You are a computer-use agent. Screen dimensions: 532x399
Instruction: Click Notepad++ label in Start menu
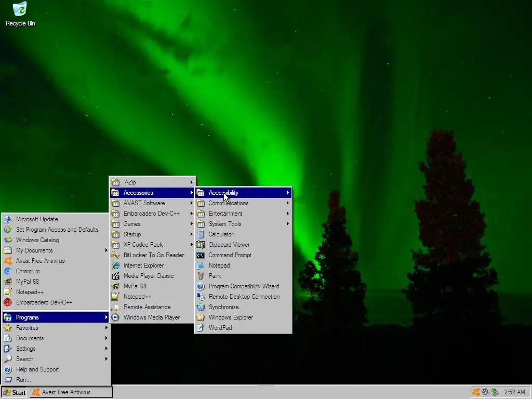tap(30, 292)
